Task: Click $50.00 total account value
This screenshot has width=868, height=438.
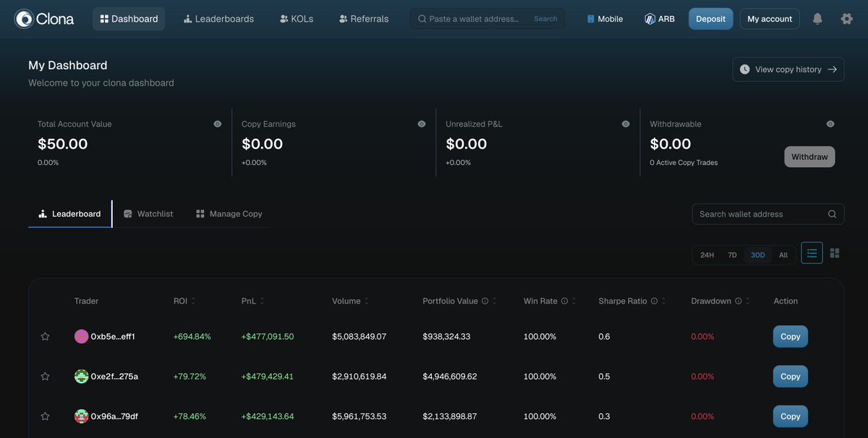Action: [62, 144]
